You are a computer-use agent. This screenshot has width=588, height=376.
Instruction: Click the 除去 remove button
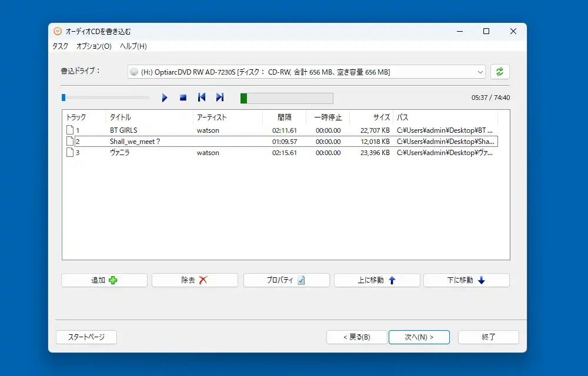(x=195, y=280)
